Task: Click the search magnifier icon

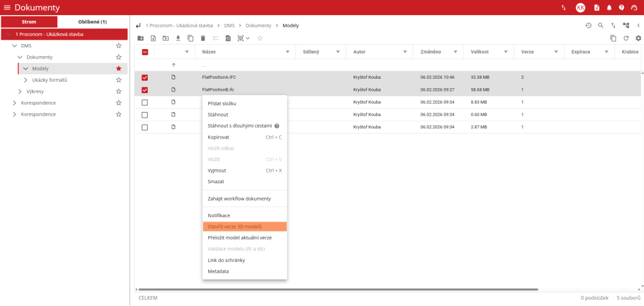Action: [601, 25]
